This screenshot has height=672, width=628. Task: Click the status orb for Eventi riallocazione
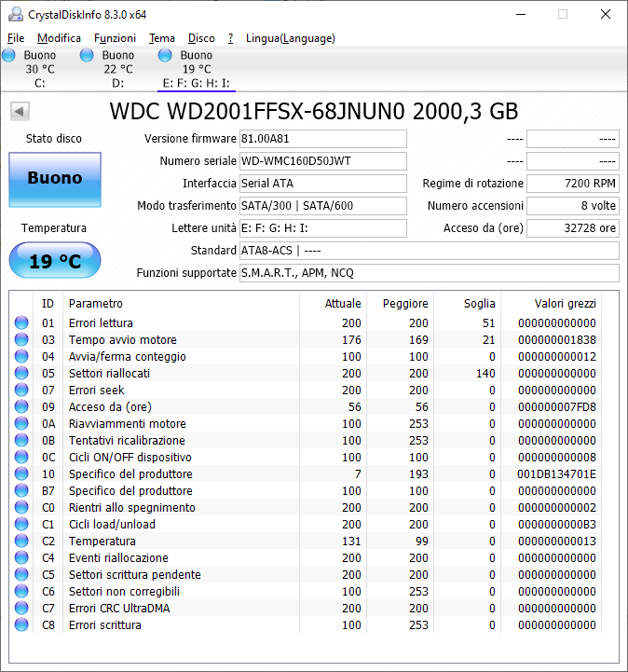[21, 557]
